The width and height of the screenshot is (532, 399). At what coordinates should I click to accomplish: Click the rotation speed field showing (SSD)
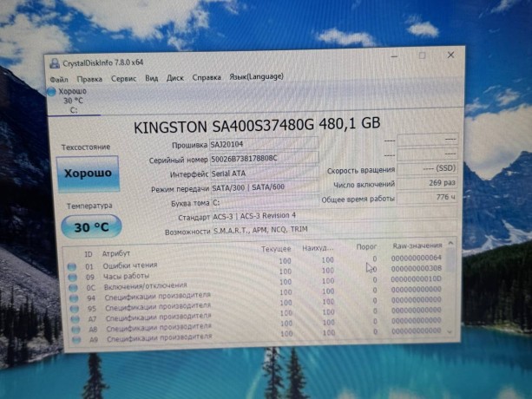click(x=428, y=168)
